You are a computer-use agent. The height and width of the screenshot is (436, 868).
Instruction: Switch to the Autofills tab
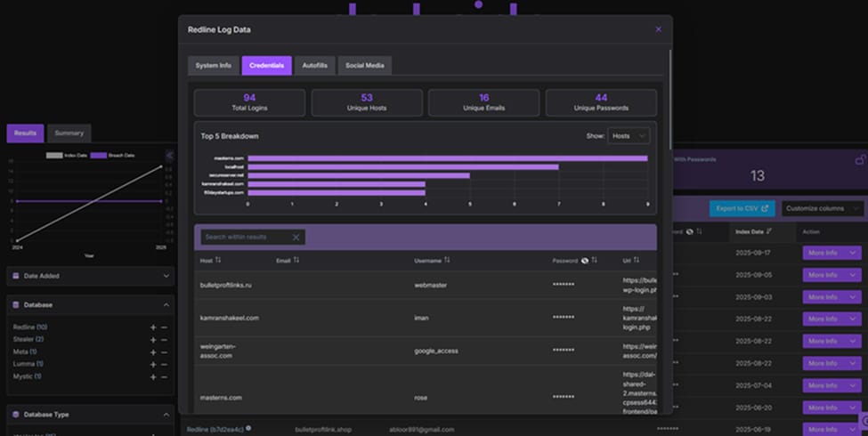[314, 66]
